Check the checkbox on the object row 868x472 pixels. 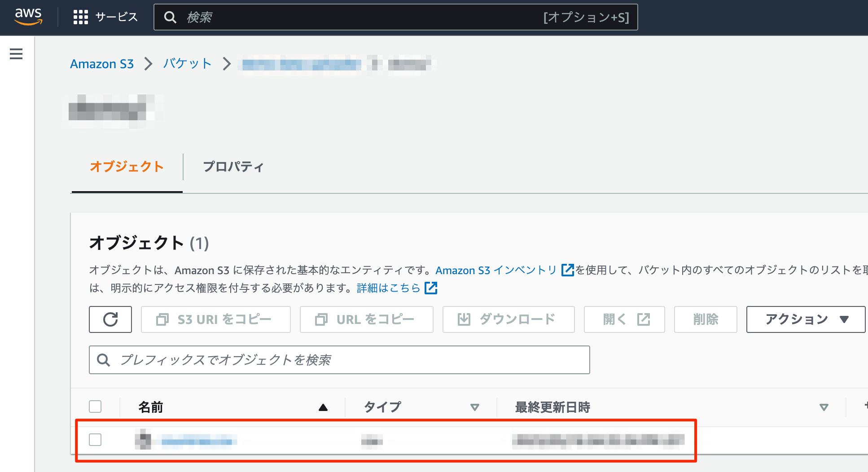[95, 440]
